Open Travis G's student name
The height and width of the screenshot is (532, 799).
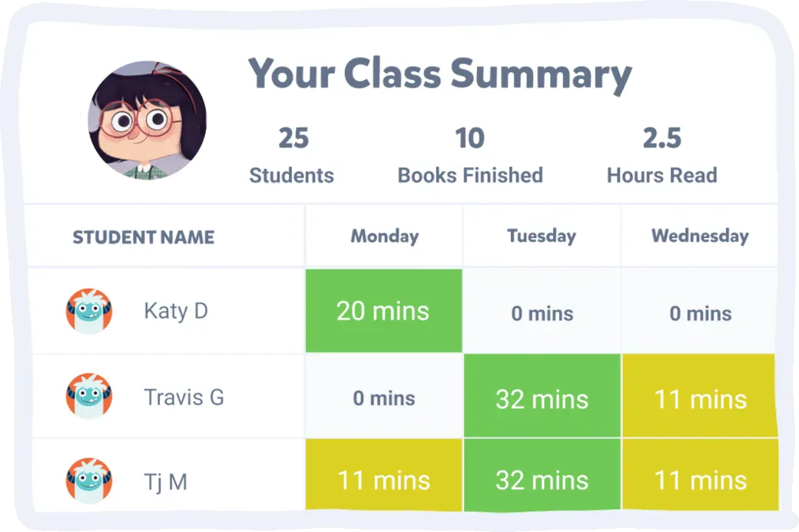click(184, 398)
